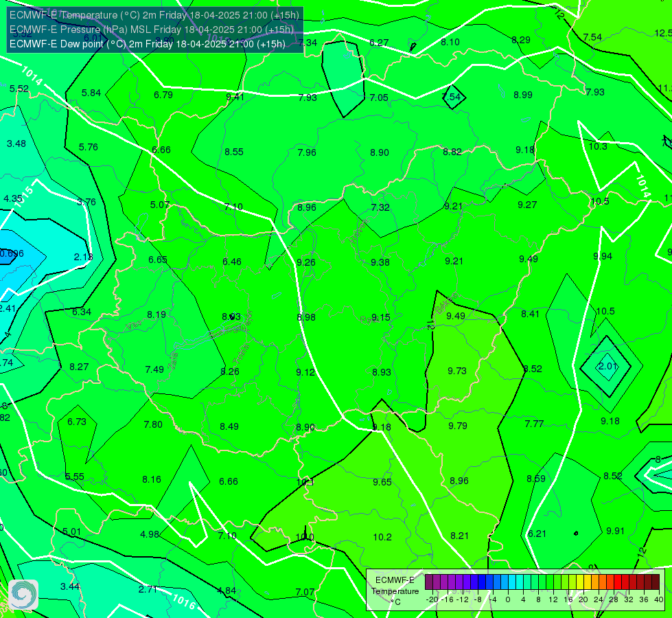The image size is (672, 618).
Task: Click the 1016 isobar label
Action: coord(184,602)
